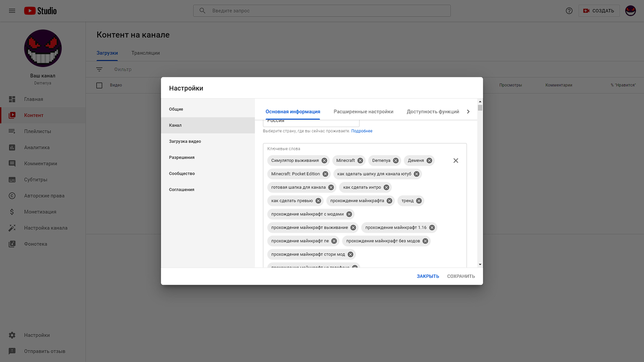
Task: Open the Контент sidebar item
Action: (x=43, y=115)
